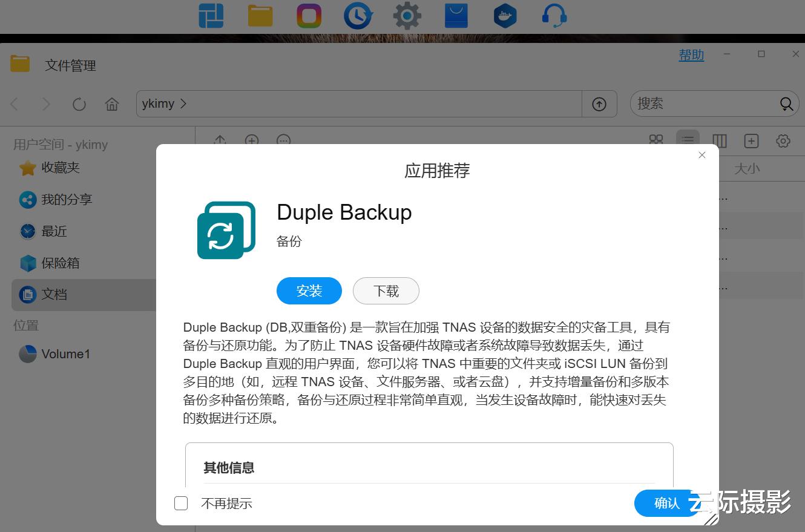Click the Duple Backup title text

(344, 212)
